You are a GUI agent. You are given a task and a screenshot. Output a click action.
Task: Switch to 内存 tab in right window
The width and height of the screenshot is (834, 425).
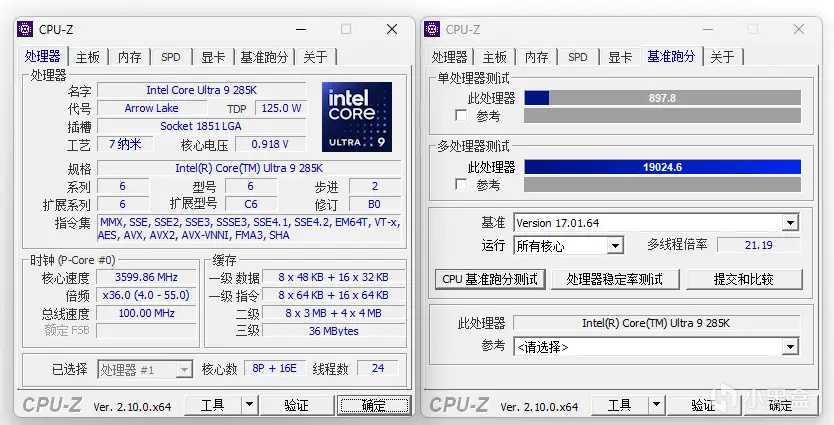click(x=537, y=57)
